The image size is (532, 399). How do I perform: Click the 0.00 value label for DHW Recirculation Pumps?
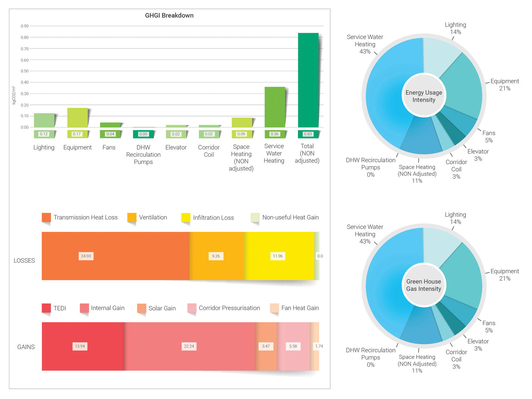pyautogui.click(x=143, y=134)
